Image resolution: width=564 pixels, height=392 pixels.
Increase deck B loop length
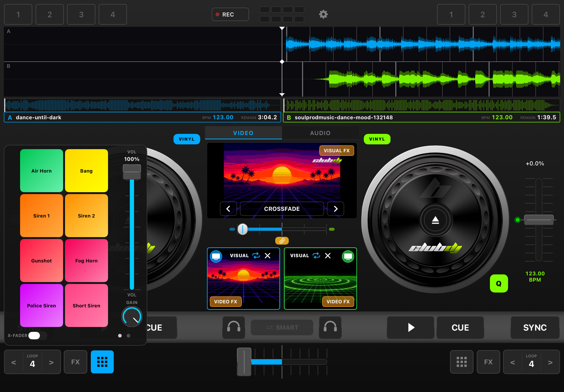(x=550, y=362)
